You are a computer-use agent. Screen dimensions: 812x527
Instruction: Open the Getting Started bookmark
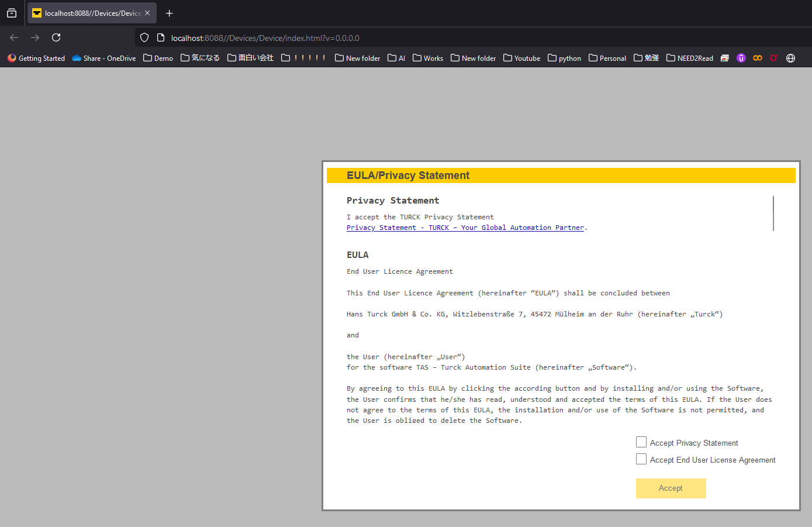36,58
